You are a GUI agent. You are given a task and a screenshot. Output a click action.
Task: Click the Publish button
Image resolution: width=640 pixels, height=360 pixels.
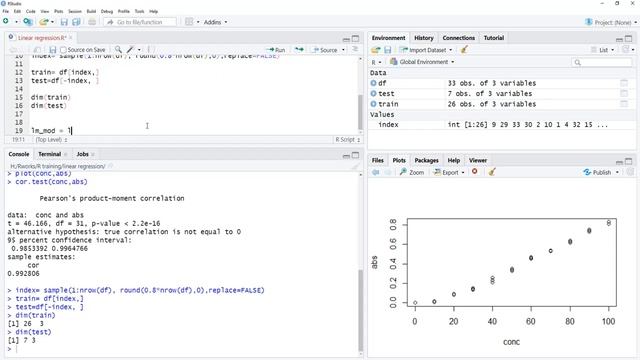point(597,172)
